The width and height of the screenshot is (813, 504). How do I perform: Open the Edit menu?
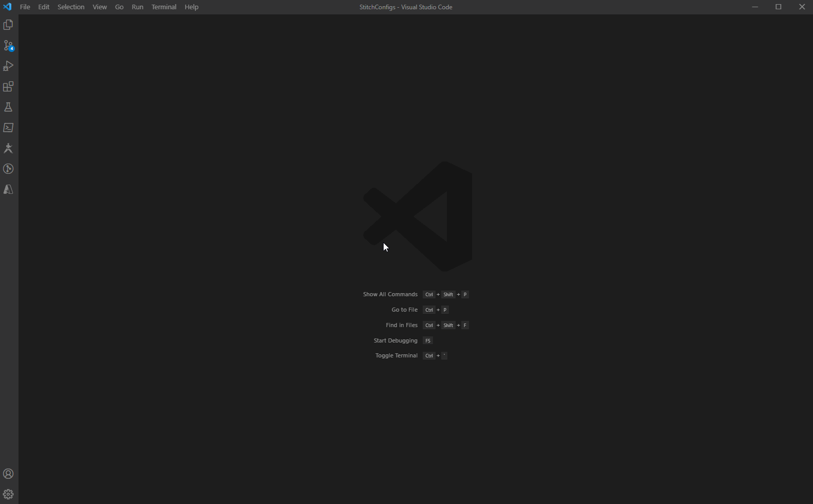[44, 7]
